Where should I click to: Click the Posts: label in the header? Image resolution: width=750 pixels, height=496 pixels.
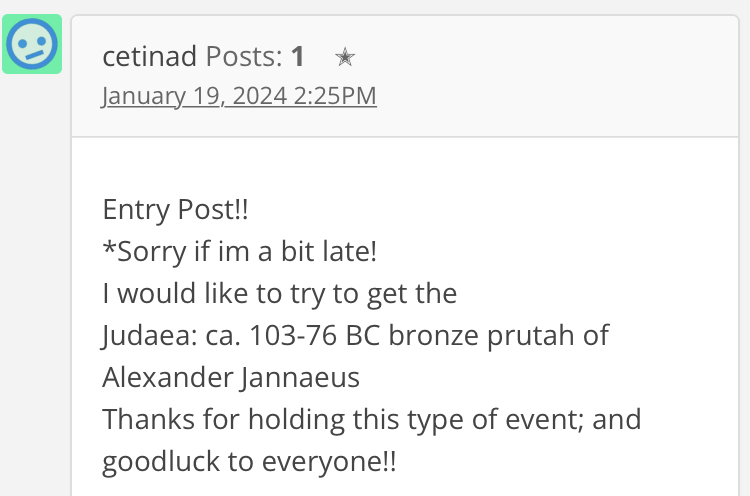point(244,56)
